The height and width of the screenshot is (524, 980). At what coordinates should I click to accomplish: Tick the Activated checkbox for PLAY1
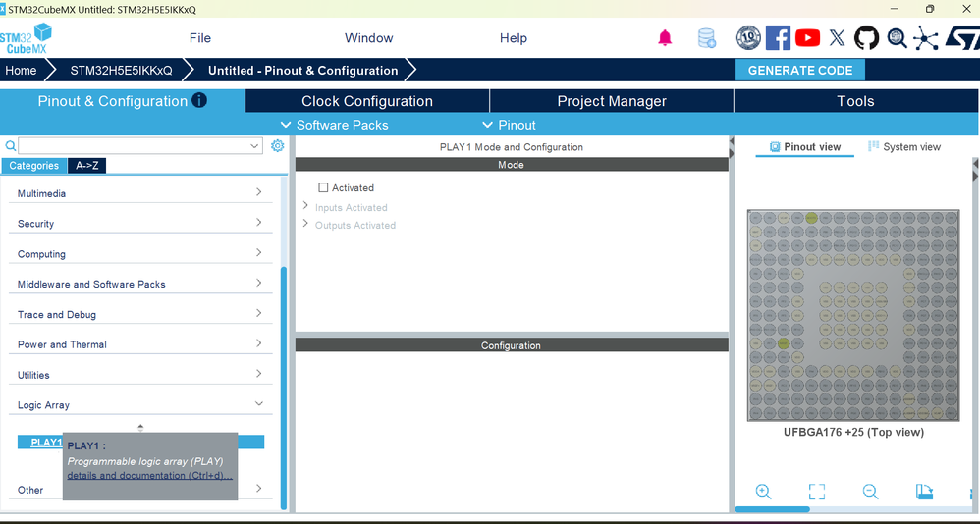pos(323,187)
